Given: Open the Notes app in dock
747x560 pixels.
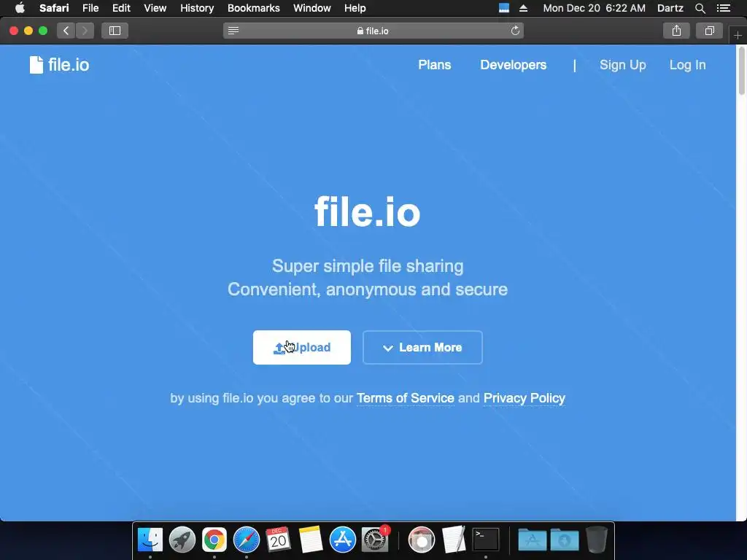Looking at the screenshot, I should point(311,540).
